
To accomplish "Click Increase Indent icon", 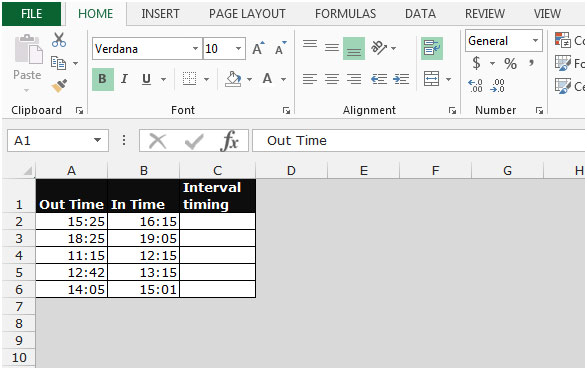I will point(401,79).
